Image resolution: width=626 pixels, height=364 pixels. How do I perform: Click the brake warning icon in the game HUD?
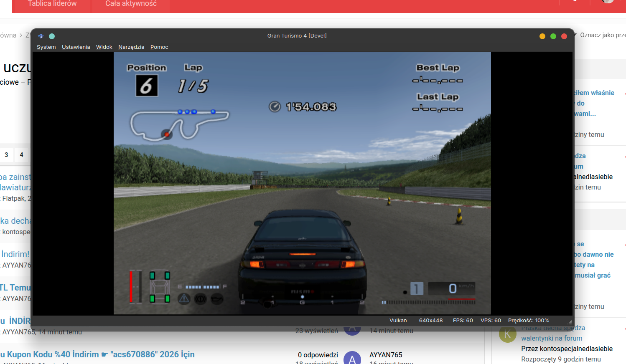click(201, 299)
